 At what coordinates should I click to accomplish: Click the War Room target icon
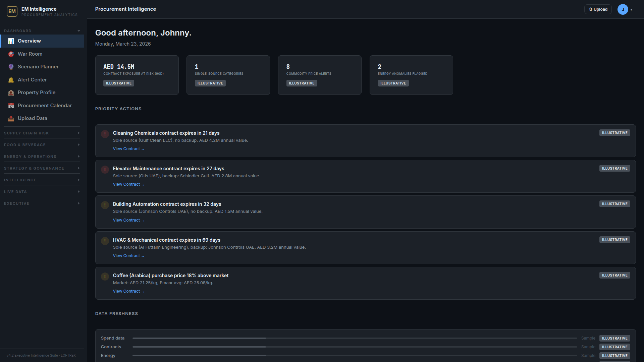click(11, 54)
